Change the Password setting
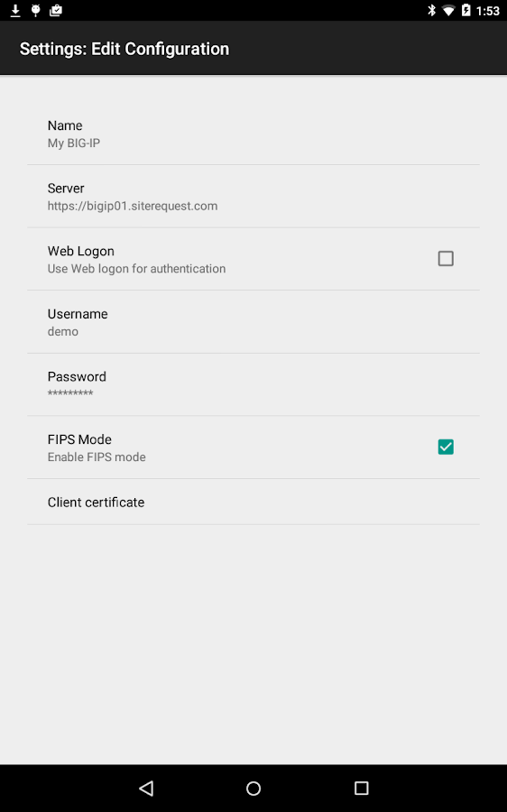The height and width of the screenshot is (812, 507). tap(253, 384)
